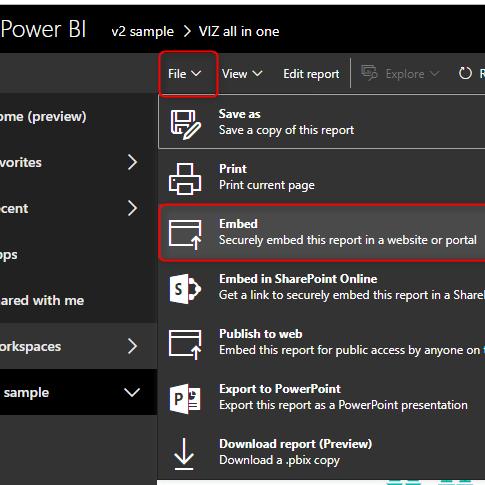Click the File menu chevron arrow
Viewport: 485px width, 485px height.
click(196, 73)
